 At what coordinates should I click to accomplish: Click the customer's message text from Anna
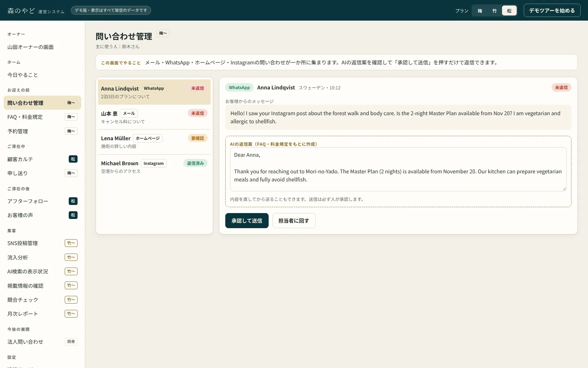398,117
